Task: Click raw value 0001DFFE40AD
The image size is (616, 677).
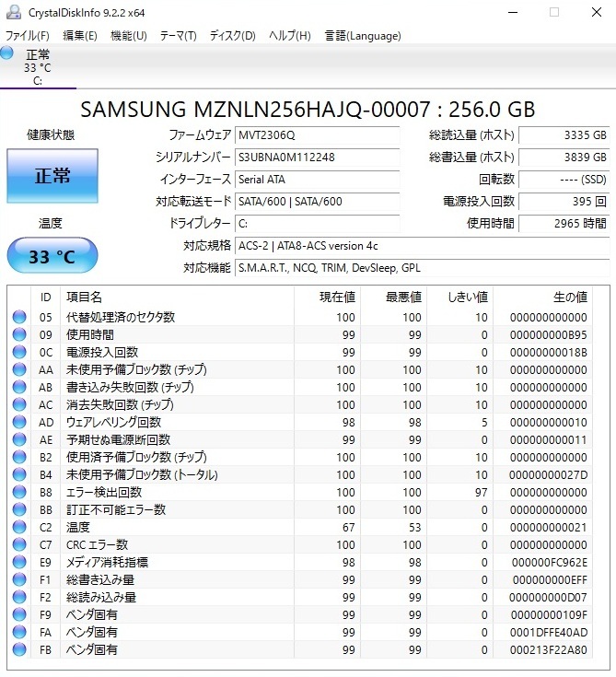Action: (x=549, y=632)
